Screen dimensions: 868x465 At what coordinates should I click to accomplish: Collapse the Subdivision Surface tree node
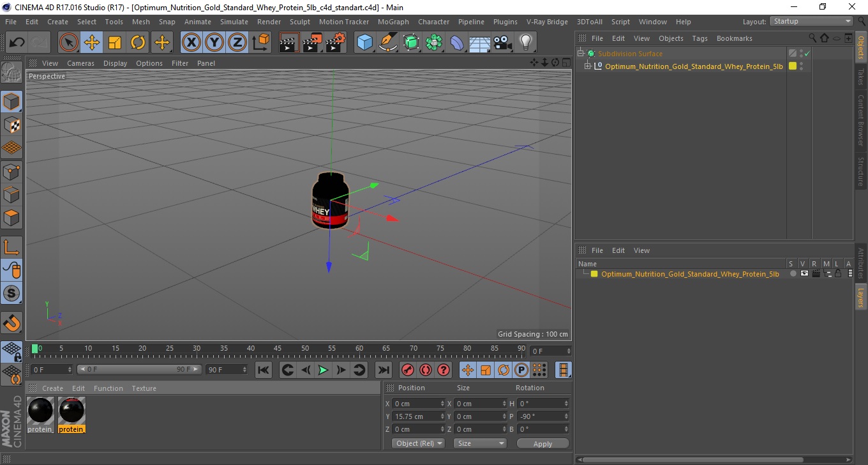point(580,54)
